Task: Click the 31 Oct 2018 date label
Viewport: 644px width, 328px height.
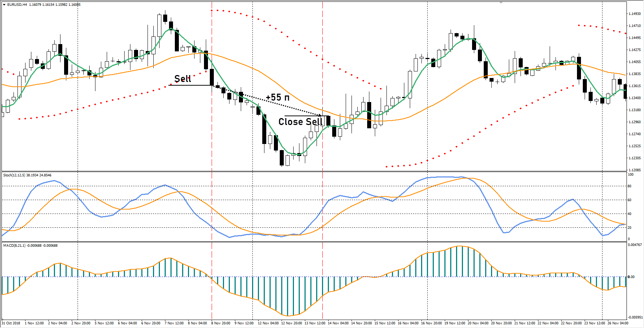Action: 11,323
